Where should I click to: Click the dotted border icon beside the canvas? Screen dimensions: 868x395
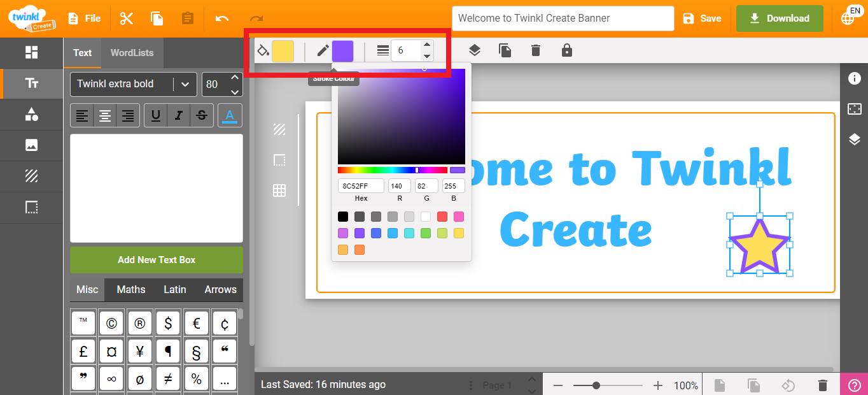[x=279, y=160]
